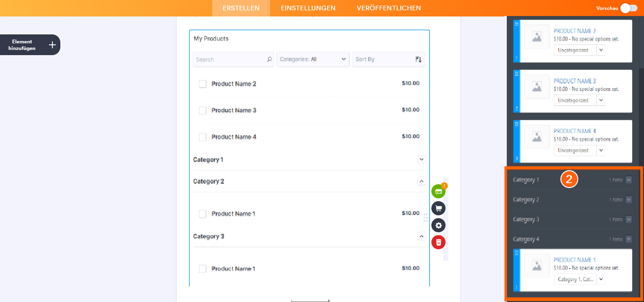Screen dimensions: 644x302
Task: Open the Categories: All dropdown
Action: (x=313, y=59)
